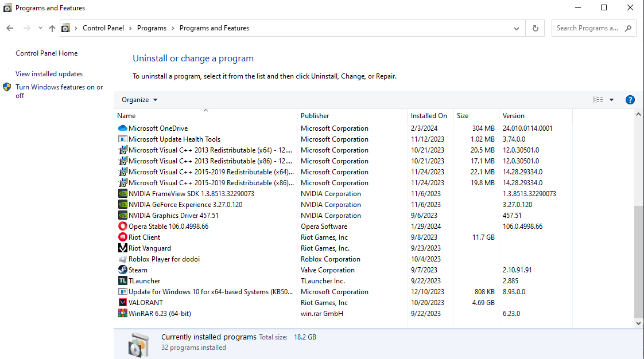644x359 pixels.
Task: Click the 1/29/2024 installed date cell
Action: [x=425, y=227]
